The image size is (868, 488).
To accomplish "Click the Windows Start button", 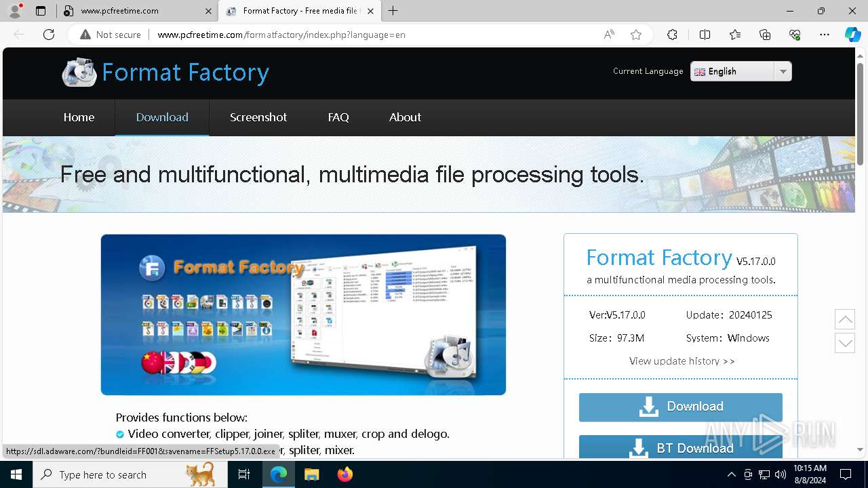I will pyautogui.click(x=16, y=474).
